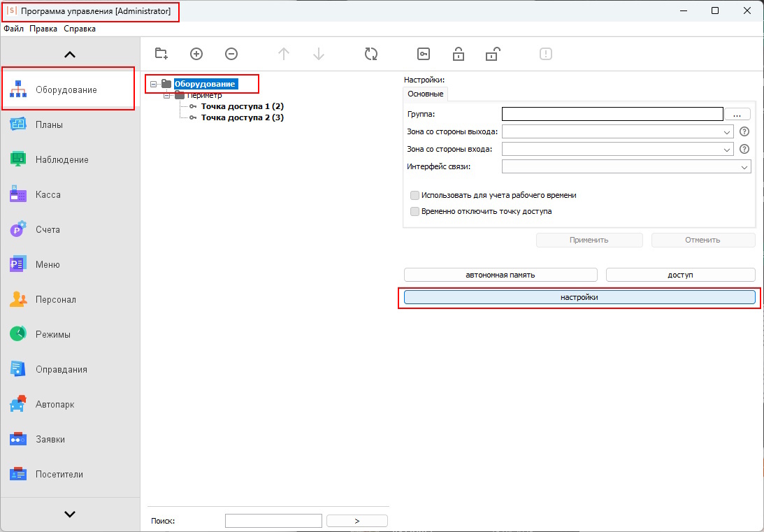The height and width of the screenshot is (532, 764).
Task: Click into the Поиск search field
Action: pyautogui.click(x=273, y=521)
